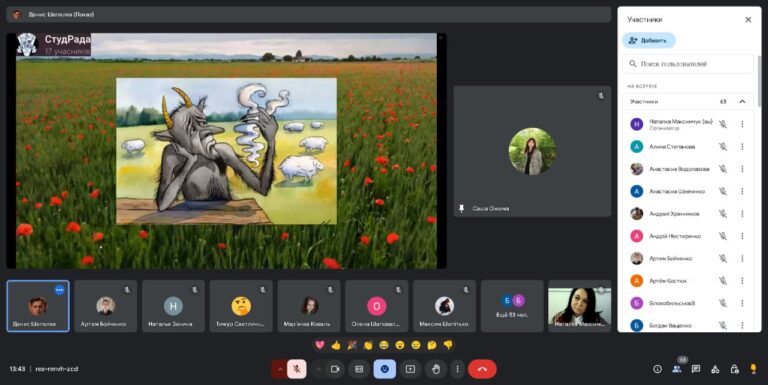
Task: Click muted mic icon for Артём Костюк
Action: pos(722,281)
